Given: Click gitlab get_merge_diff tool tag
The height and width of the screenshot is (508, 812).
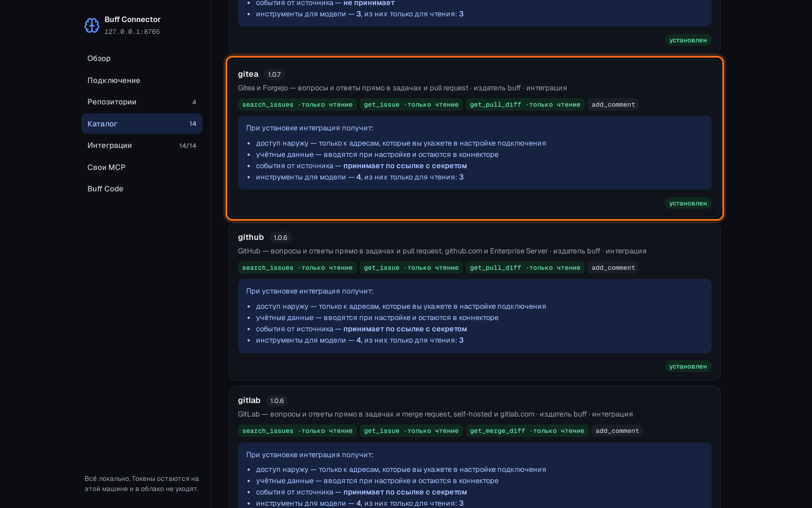Looking at the screenshot, I should pyautogui.click(x=527, y=431).
